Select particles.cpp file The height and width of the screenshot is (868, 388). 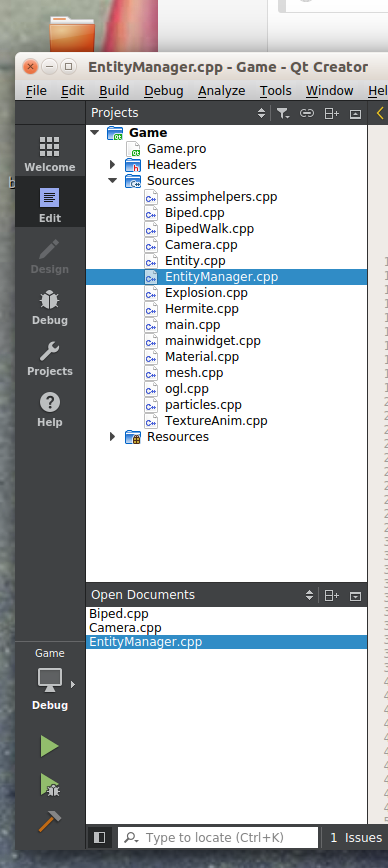pos(203,405)
